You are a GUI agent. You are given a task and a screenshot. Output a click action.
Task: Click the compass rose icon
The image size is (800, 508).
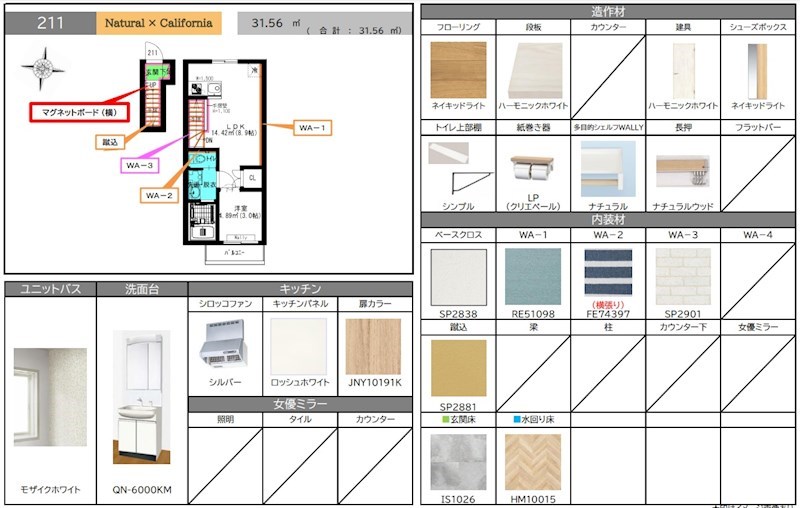(x=43, y=69)
